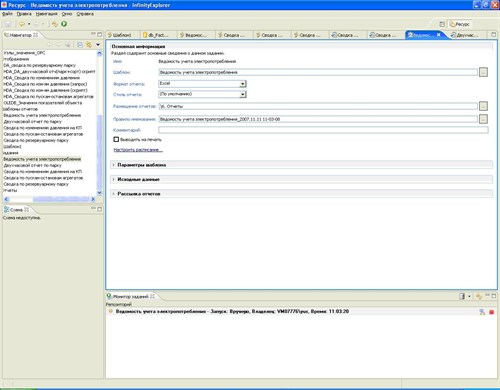Select the Узлы_значения_OPC tree item
Viewport: 500px width, 390px height.
24,53
